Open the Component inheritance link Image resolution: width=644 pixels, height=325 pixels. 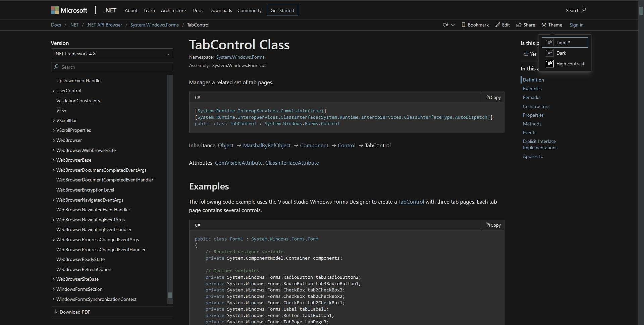click(314, 145)
